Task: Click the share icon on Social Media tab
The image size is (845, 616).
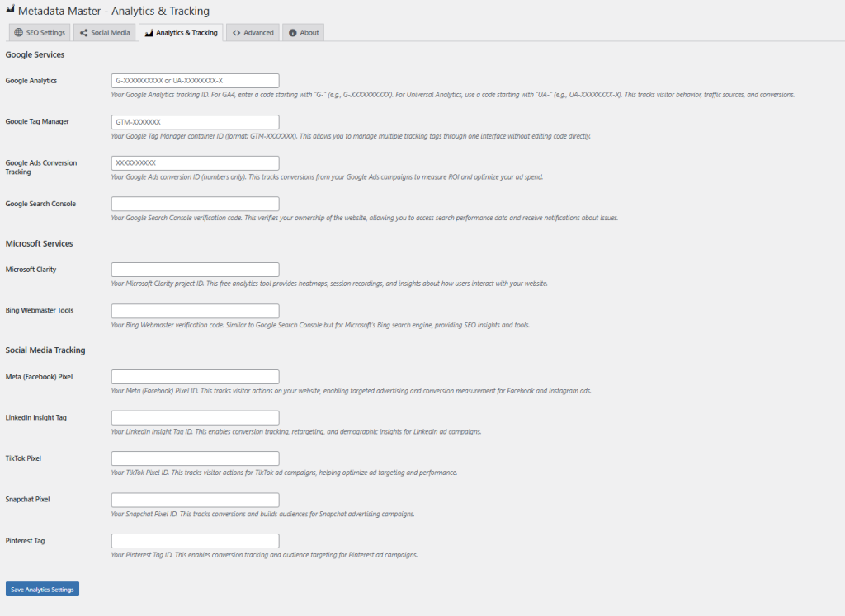Action: tap(83, 33)
